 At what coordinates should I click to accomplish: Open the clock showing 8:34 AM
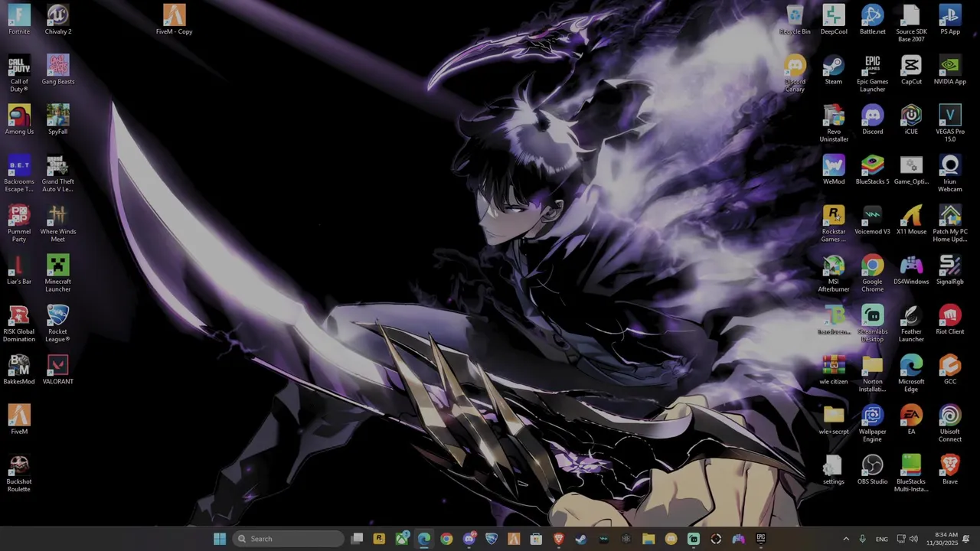tap(942, 539)
